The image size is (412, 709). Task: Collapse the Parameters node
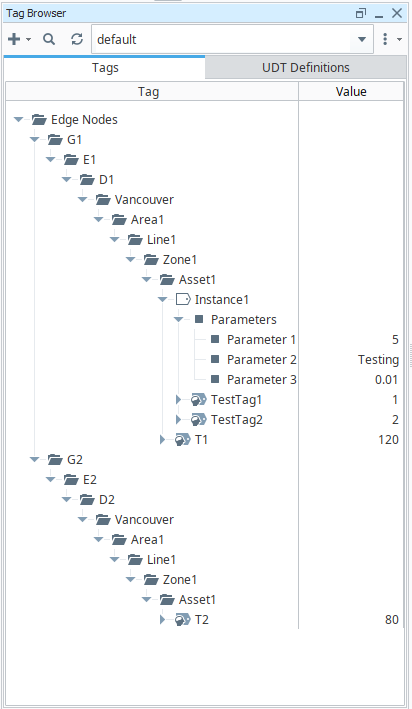coord(178,319)
